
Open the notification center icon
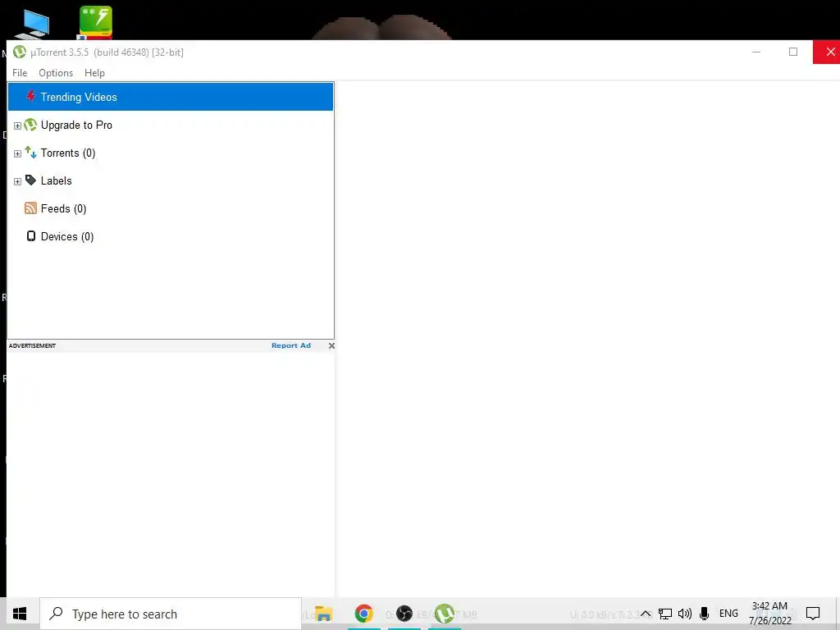(813, 614)
